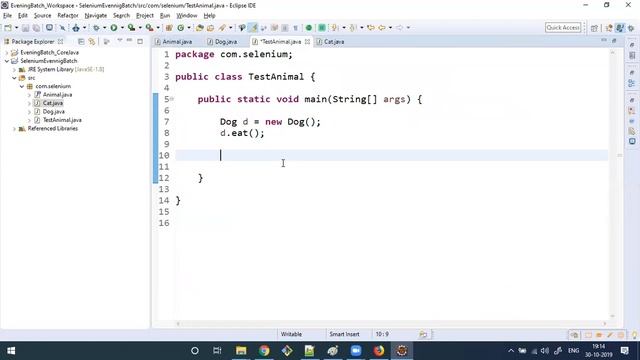Switch to the Debug perspective icon
Screen dimensions: 640x360
(631, 28)
